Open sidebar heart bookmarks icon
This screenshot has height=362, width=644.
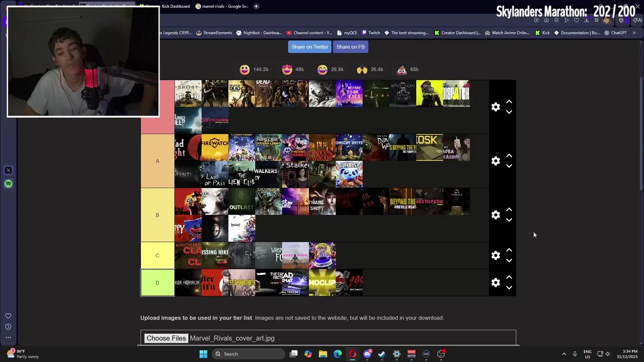[x=8, y=316]
